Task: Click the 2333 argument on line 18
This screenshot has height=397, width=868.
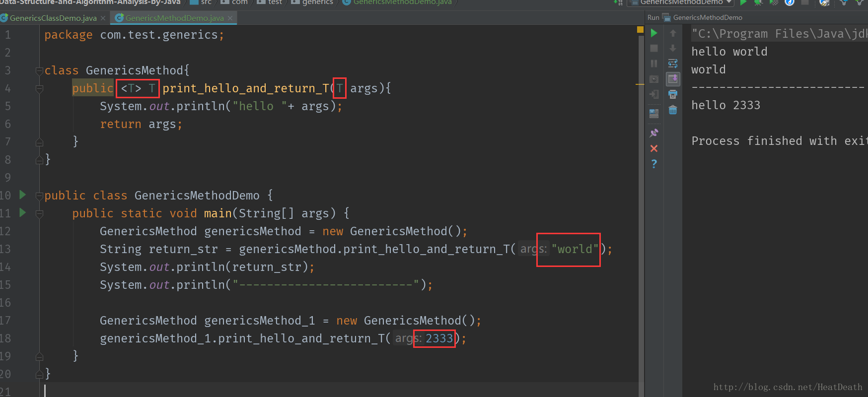Action: pos(439,338)
